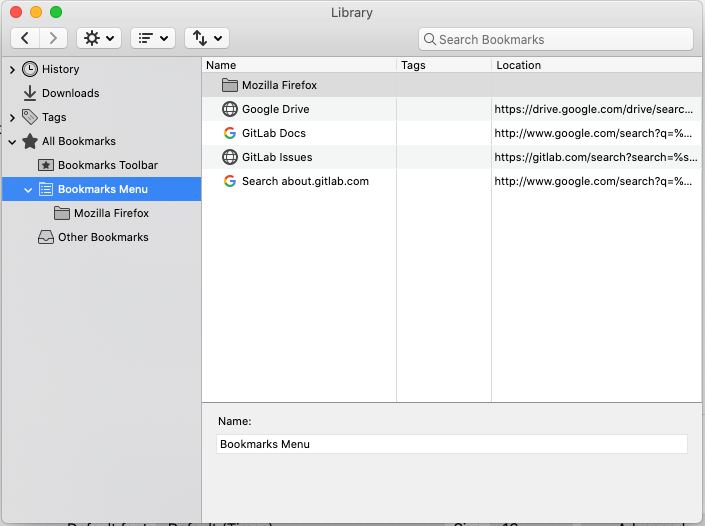Click the Downloads arrow icon

coord(30,93)
